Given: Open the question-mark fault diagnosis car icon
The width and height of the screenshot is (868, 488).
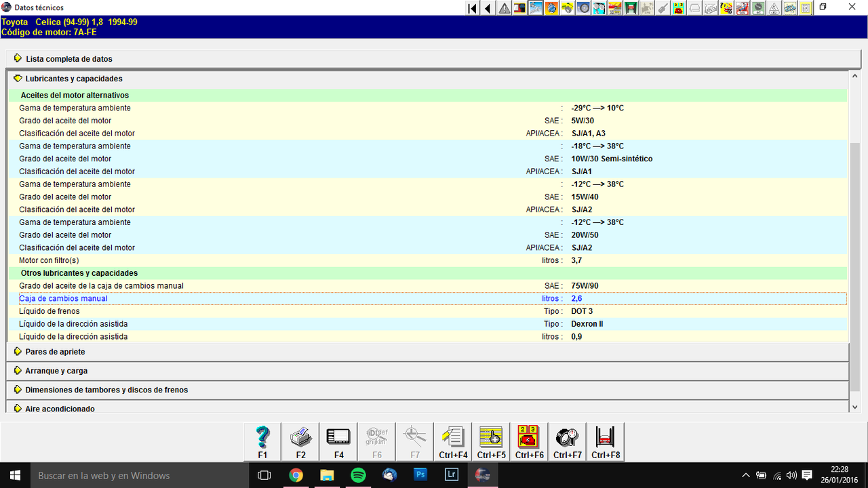Looking at the screenshot, I should pos(726,8).
